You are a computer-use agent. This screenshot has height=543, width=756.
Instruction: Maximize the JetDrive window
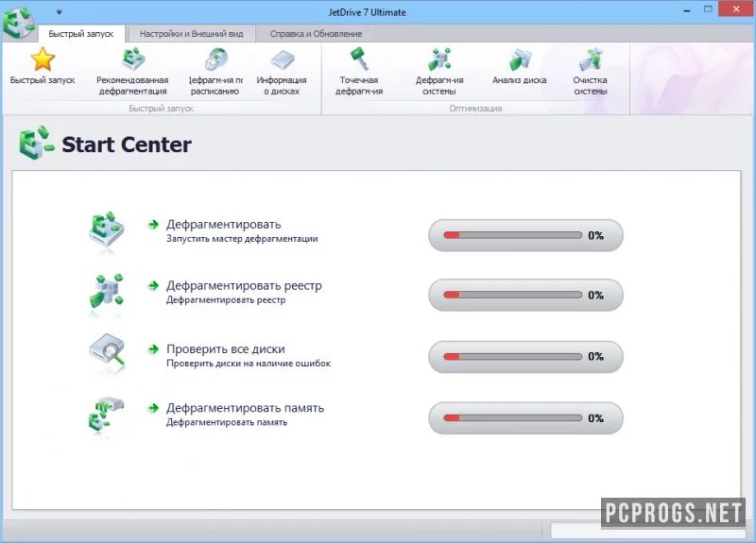pos(708,9)
